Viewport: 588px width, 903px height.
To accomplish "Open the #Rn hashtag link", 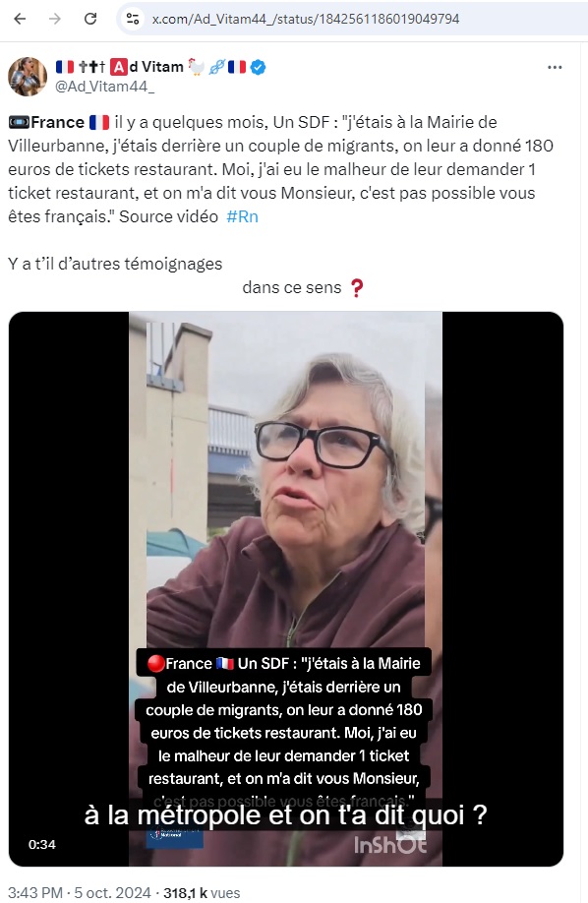I will pos(243,216).
